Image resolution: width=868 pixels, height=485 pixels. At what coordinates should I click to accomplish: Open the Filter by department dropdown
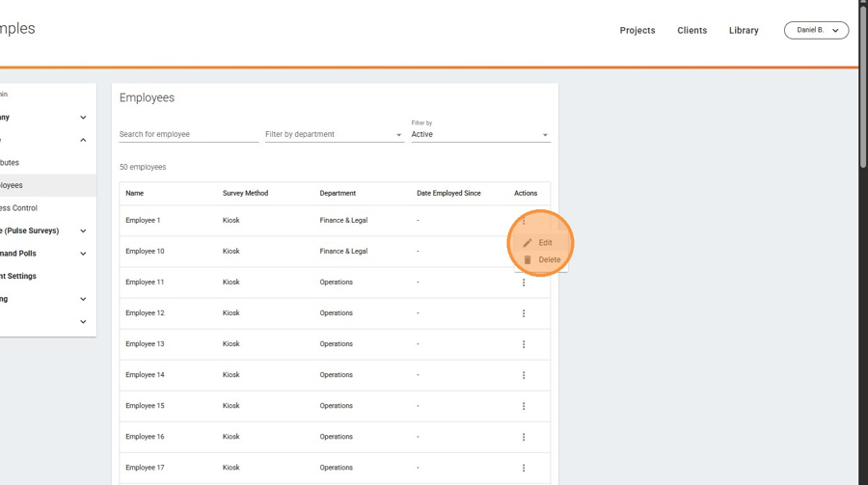334,135
